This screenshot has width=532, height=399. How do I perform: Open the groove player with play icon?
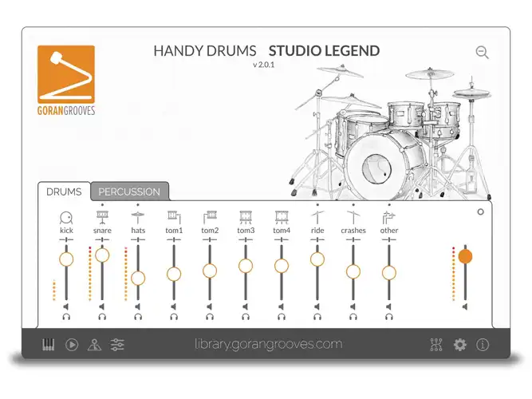pyautogui.click(x=72, y=345)
